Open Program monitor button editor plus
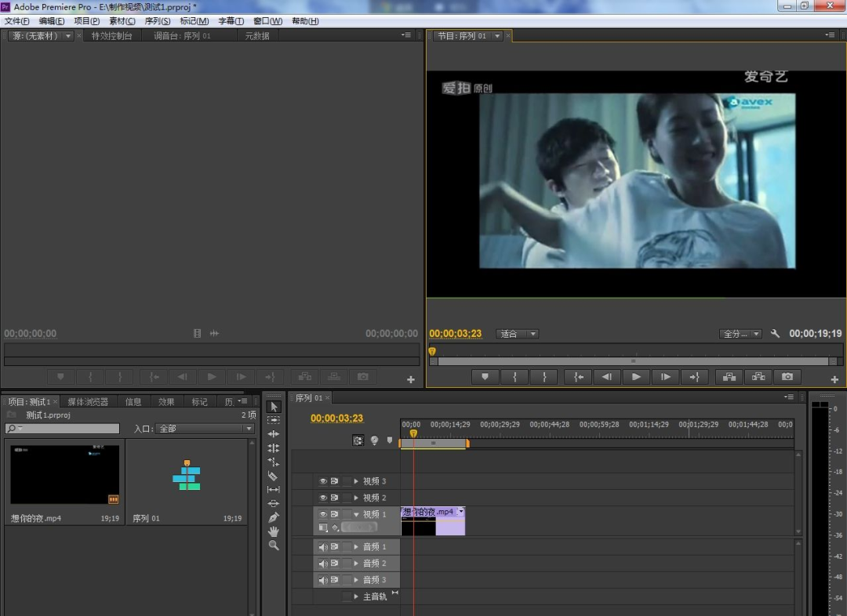 click(834, 379)
